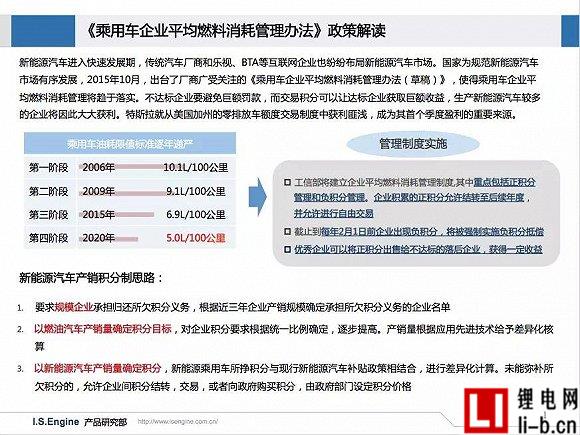The image size is (580, 435).
Task: Click the 新能源汽车产销积分制思路 heading
Action: 91,278
